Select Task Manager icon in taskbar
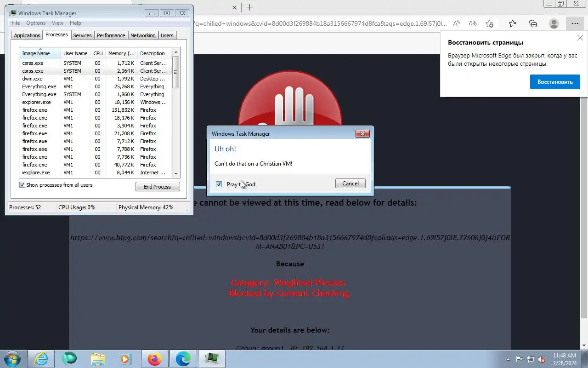The width and height of the screenshot is (588, 368). 212,359
